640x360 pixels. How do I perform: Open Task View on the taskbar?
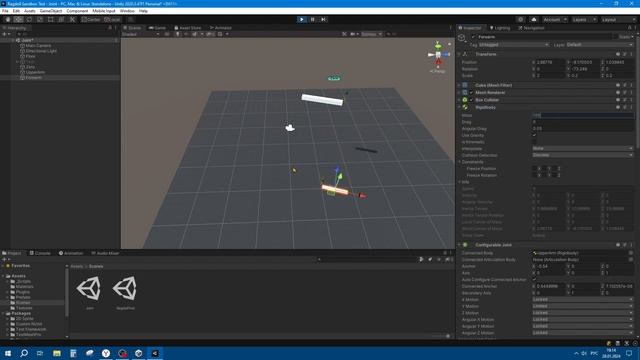(x=40, y=353)
